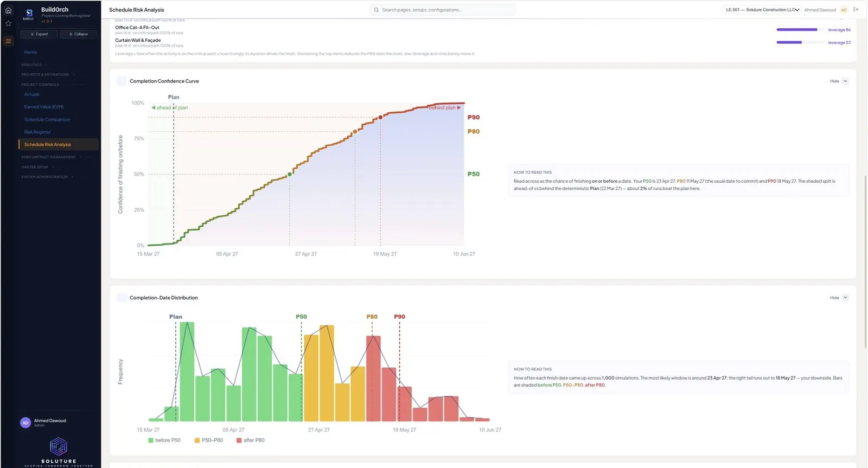
Task: Select Schedule Risk Analysis in sidebar
Action: (58, 144)
